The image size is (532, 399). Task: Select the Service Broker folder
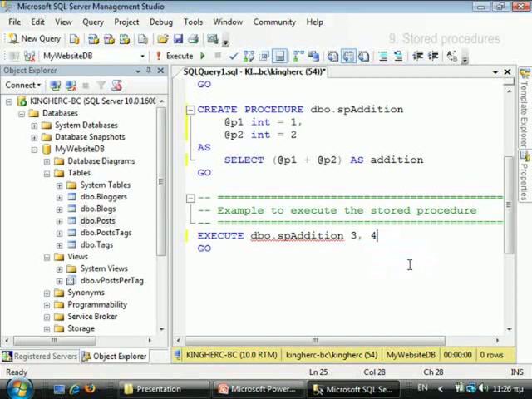pos(92,317)
